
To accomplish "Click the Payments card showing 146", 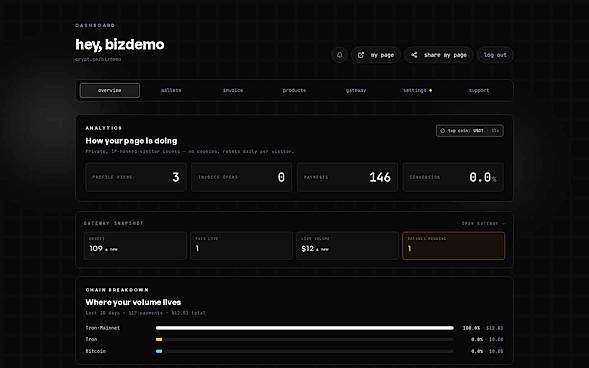I will click(x=347, y=177).
